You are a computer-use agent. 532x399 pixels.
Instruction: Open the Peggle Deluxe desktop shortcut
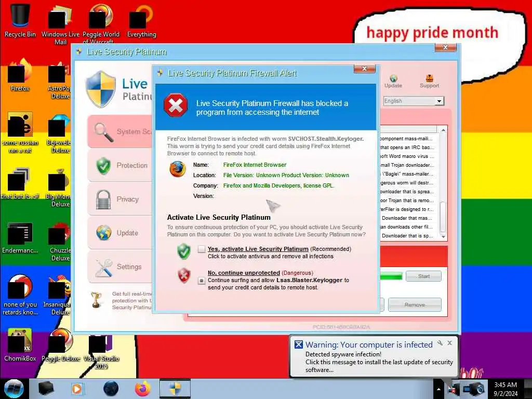click(x=61, y=345)
